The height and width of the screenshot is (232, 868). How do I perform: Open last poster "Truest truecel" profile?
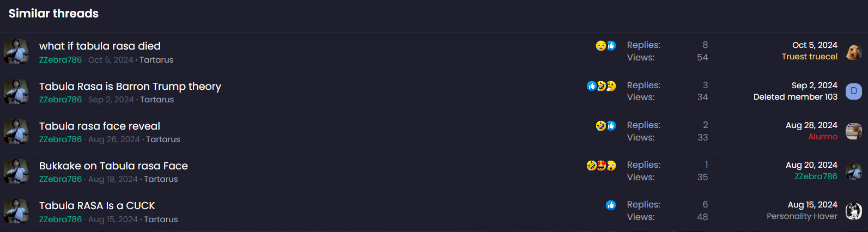click(x=809, y=57)
